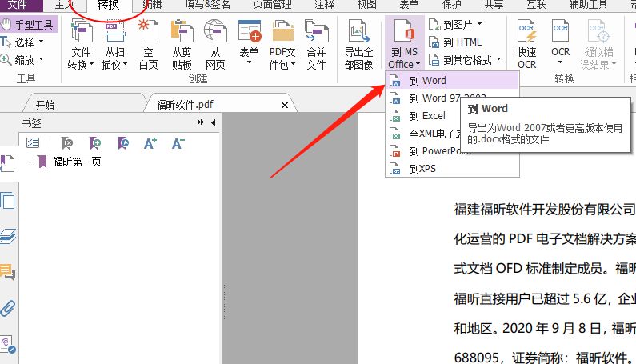Switch to the 转换 ribbon tab
The height and width of the screenshot is (364, 636).
pos(108,5)
